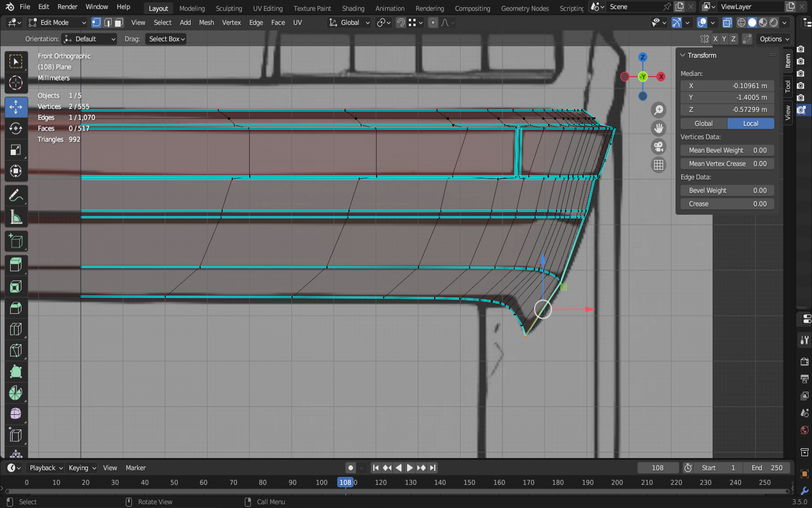The height and width of the screenshot is (508, 812).
Task: Open the Playback dropdown in timeline
Action: click(x=46, y=467)
